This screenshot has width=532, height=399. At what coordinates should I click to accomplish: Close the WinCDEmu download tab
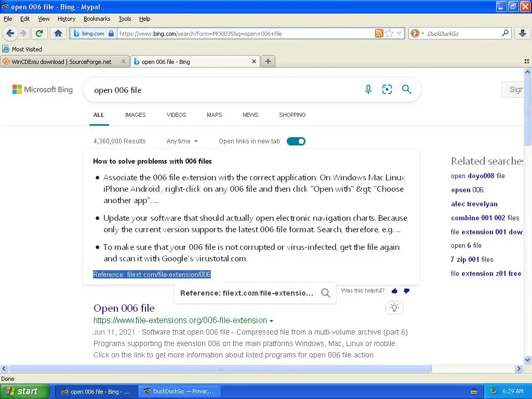pyautogui.click(x=124, y=61)
